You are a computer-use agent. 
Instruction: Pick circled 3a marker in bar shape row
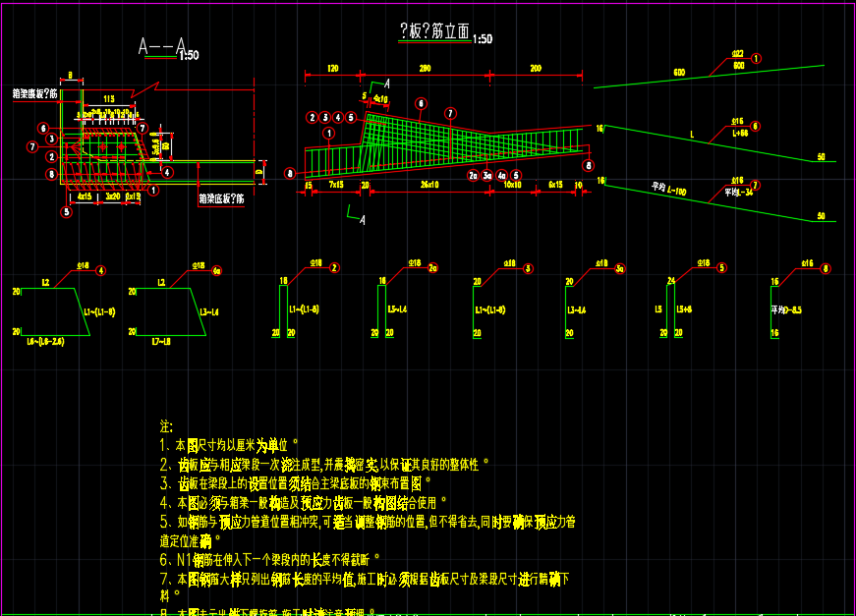(619, 267)
